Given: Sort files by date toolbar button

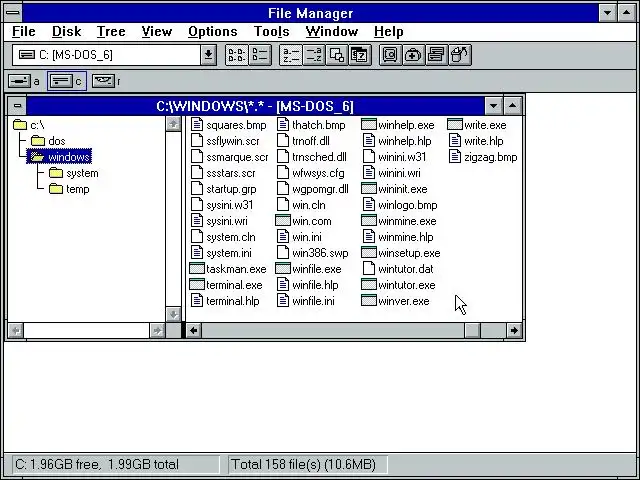Looking at the screenshot, I should (x=360, y=55).
